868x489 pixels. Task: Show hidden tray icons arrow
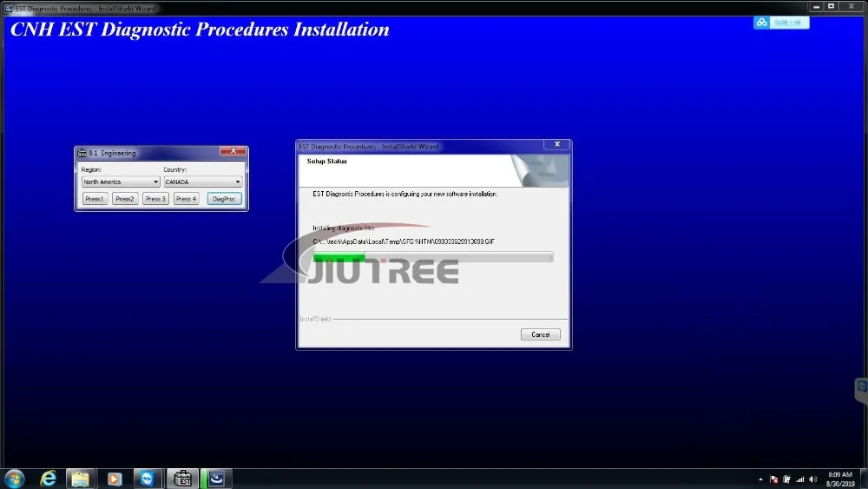pyautogui.click(x=760, y=479)
